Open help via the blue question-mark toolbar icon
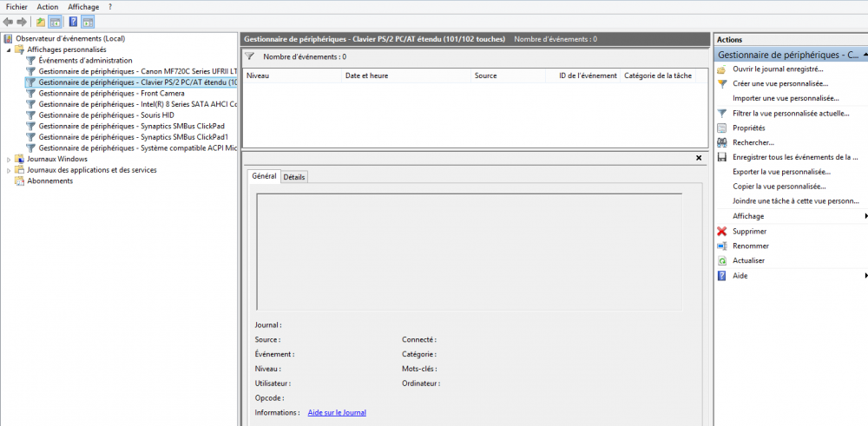The width and height of the screenshot is (868, 426). 73,21
